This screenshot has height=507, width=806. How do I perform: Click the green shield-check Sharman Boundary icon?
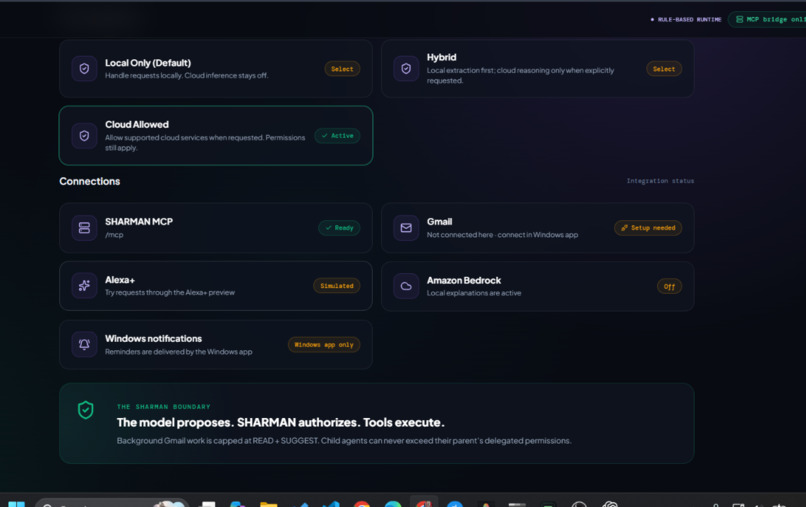[x=85, y=410]
